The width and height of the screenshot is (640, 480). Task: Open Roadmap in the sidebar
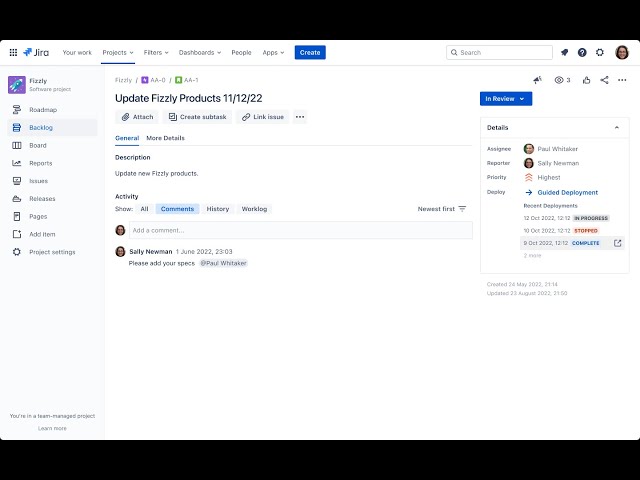(52, 110)
